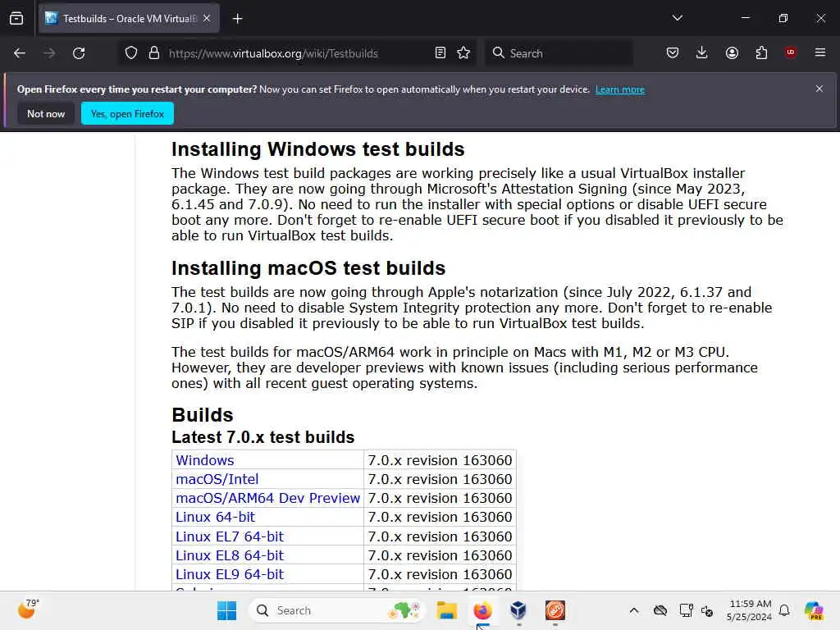Click the Firefox Search box in toolbar
This screenshot has height=630, width=840.
[x=559, y=53]
